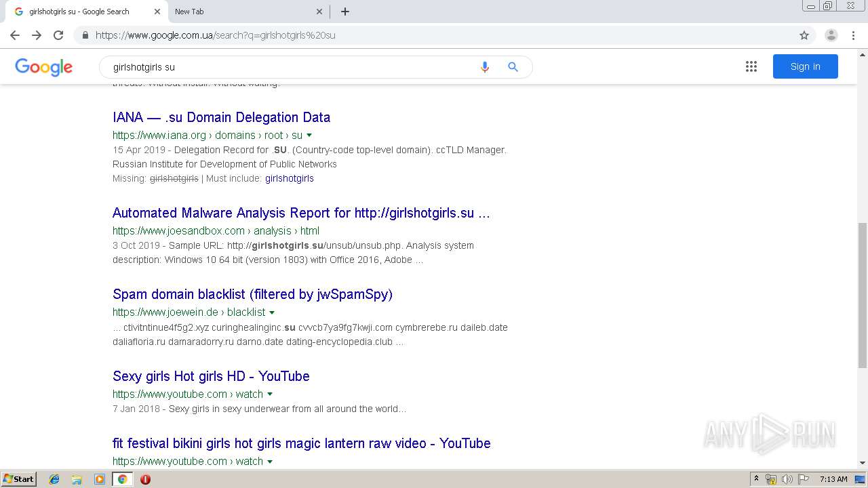Screen dimensions: 868x488
Task: Select Chrome in the taskbar
Action: click(122, 479)
